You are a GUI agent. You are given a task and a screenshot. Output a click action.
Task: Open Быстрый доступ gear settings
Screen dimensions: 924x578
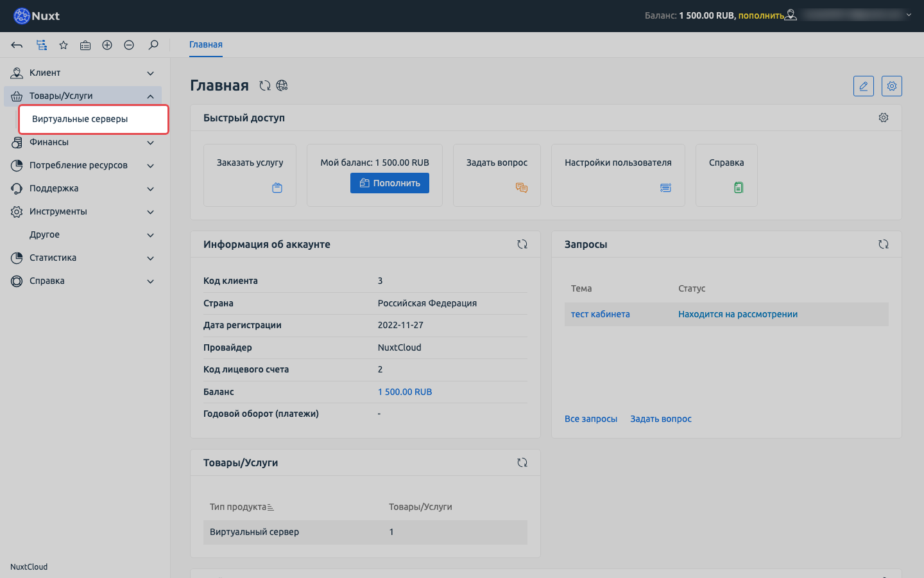[884, 118]
